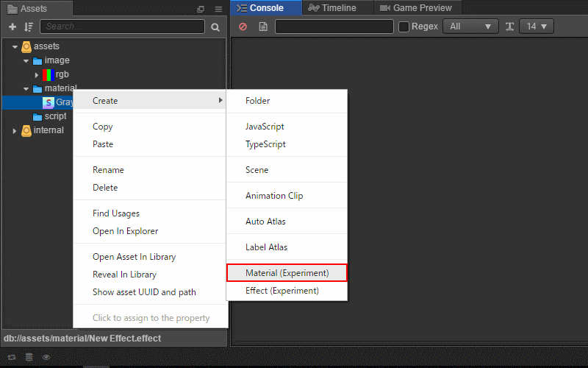Click the Console filter input field
588x368 pixels.
334,26
